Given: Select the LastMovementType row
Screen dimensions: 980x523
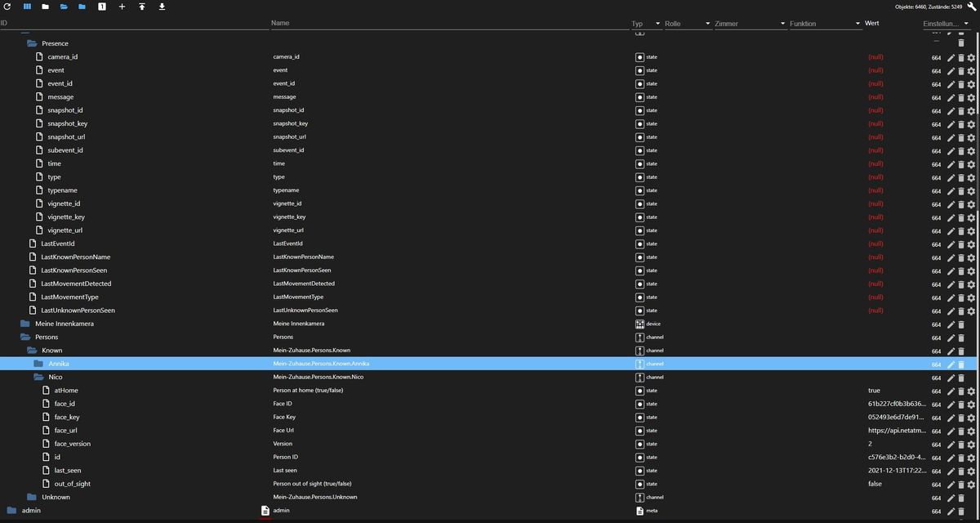Looking at the screenshot, I should (490, 297).
